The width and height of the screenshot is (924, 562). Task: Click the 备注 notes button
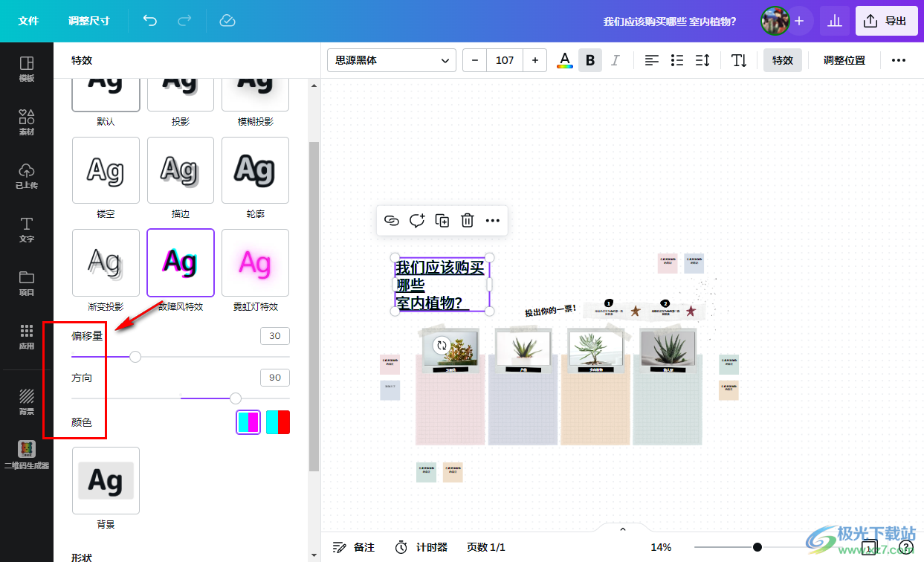coord(354,547)
